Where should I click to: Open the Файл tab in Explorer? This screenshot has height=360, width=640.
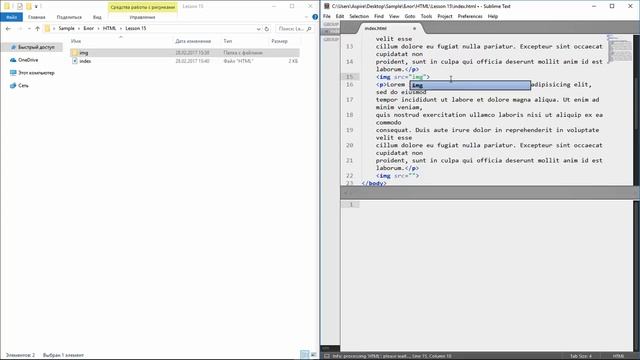coord(11,17)
